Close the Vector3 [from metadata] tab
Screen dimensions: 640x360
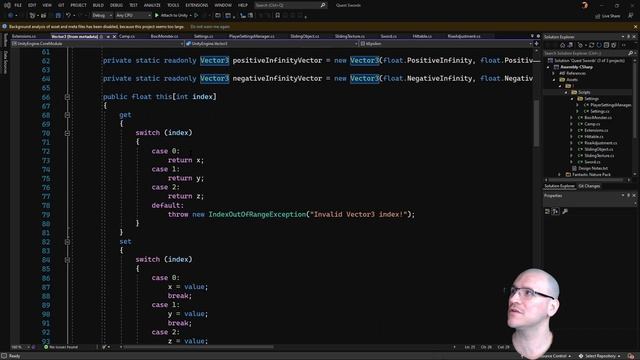point(114,36)
